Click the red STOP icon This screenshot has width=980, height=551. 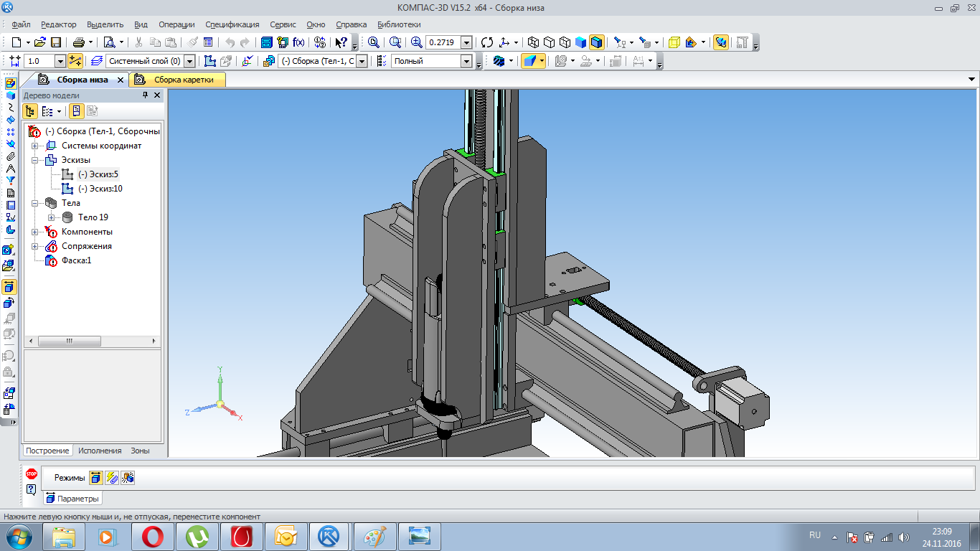point(31,474)
